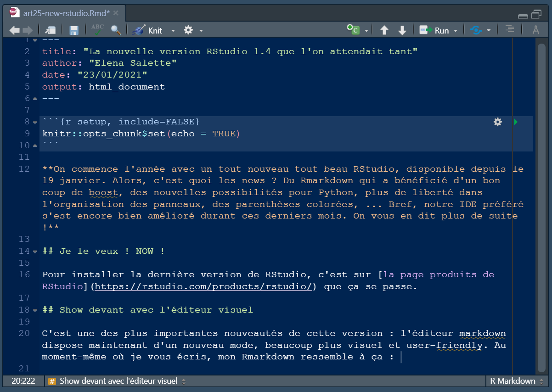This screenshot has height=392, width=552.
Task: Open Find and Replace with magnifier icon
Action: (x=116, y=30)
